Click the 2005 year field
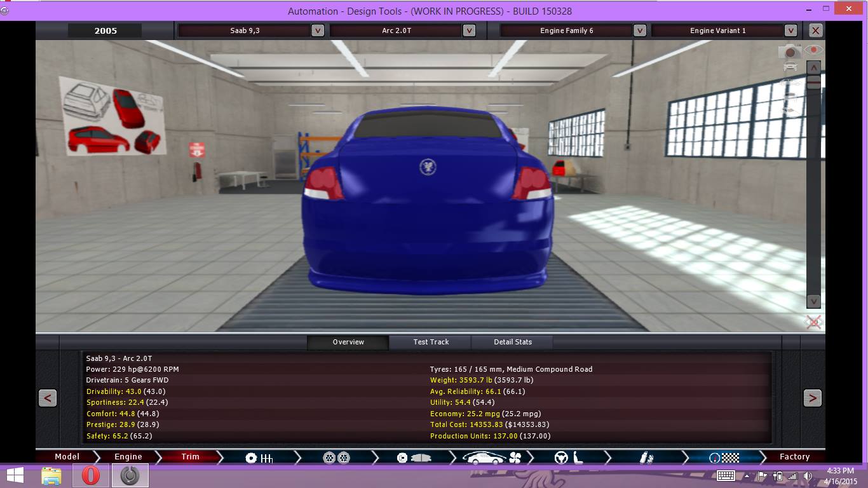 (105, 30)
